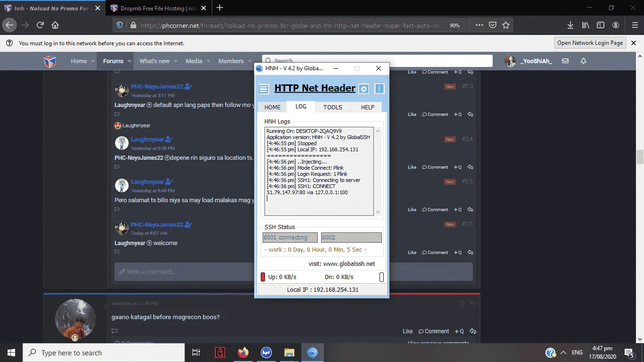This screenshot has height=362, width=644.
Task: Click Open Network Login Page button
Action: coord(590,43)
